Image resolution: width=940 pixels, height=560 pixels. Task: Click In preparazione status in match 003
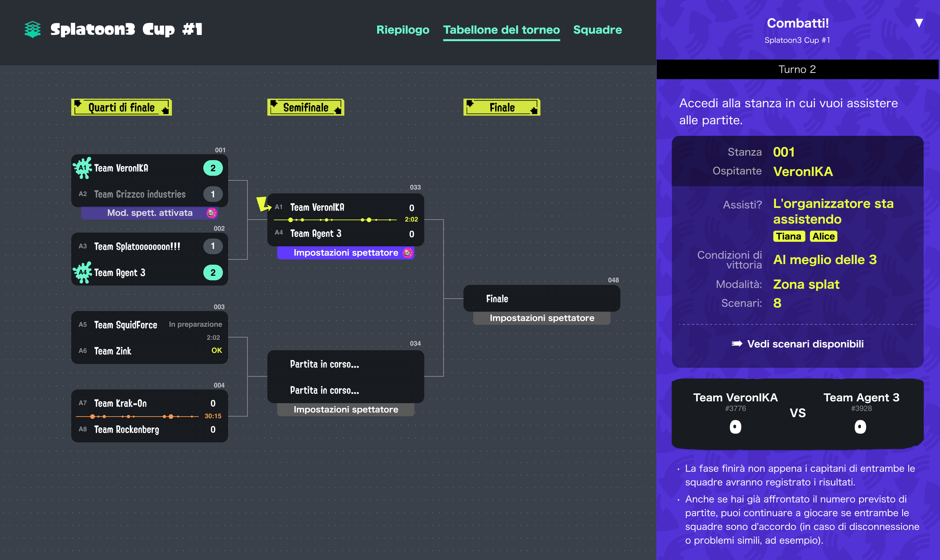(195, 324)
